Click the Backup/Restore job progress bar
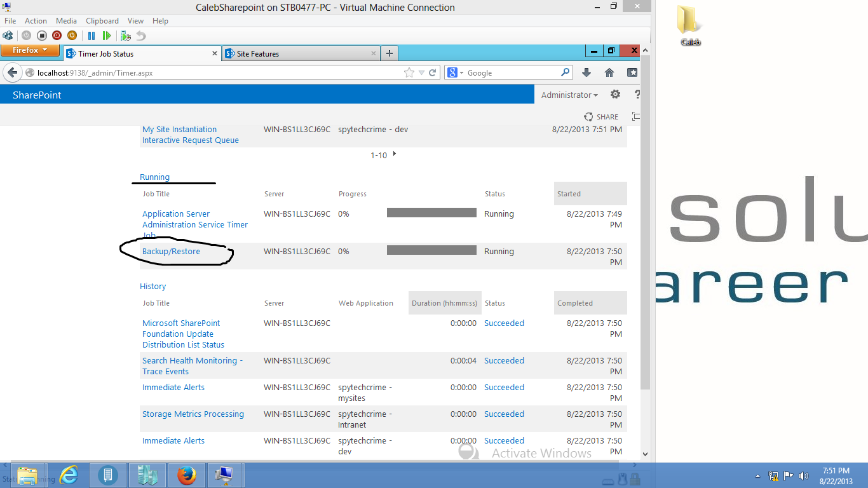The width and height of the screenshot is (868, 488). (431, 250)
